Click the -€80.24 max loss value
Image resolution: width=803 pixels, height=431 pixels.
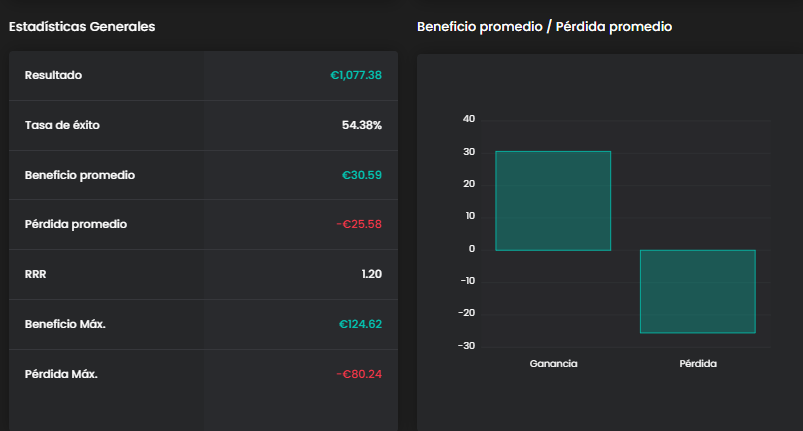(x=359, y=374)
